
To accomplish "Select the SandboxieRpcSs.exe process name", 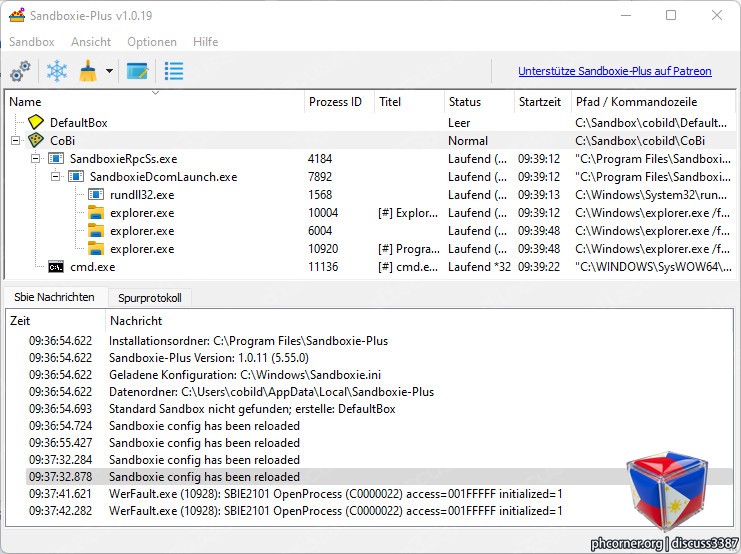I will (123, 158).
